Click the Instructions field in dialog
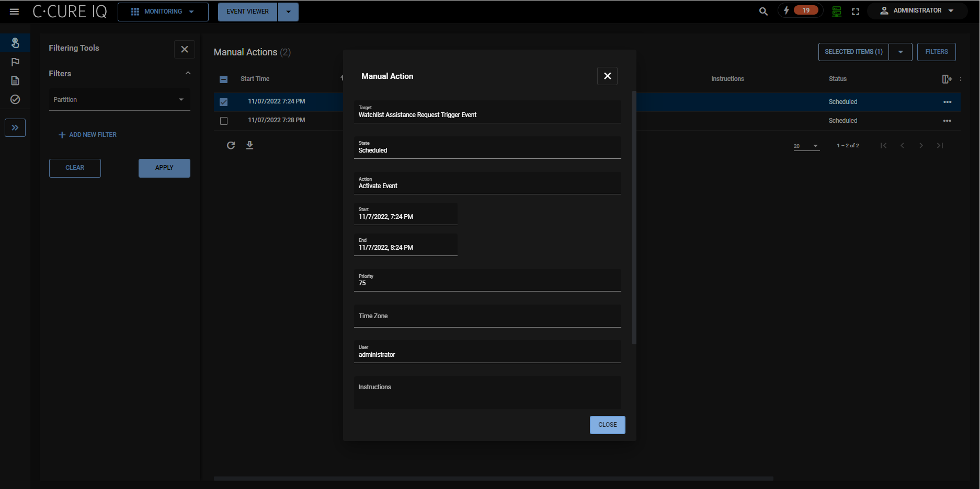Image resolution: width=980 pixels, height=489 pixels. pyautogui.click(x=487, y=392)
